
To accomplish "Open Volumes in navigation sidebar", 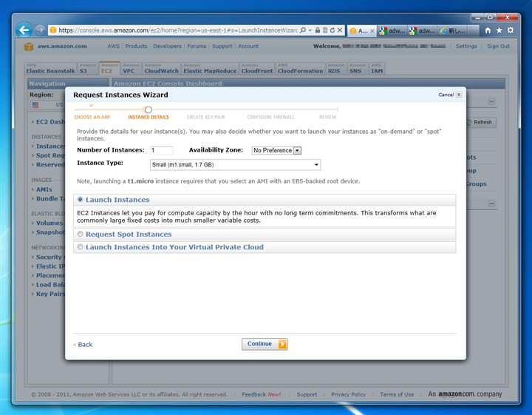I will pos(50,223).
